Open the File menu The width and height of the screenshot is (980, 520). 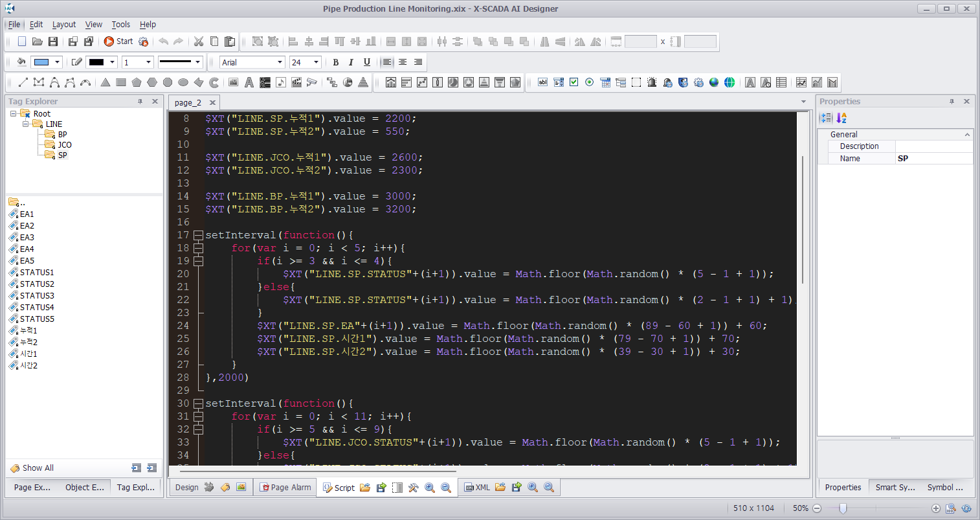pos(14,25)
